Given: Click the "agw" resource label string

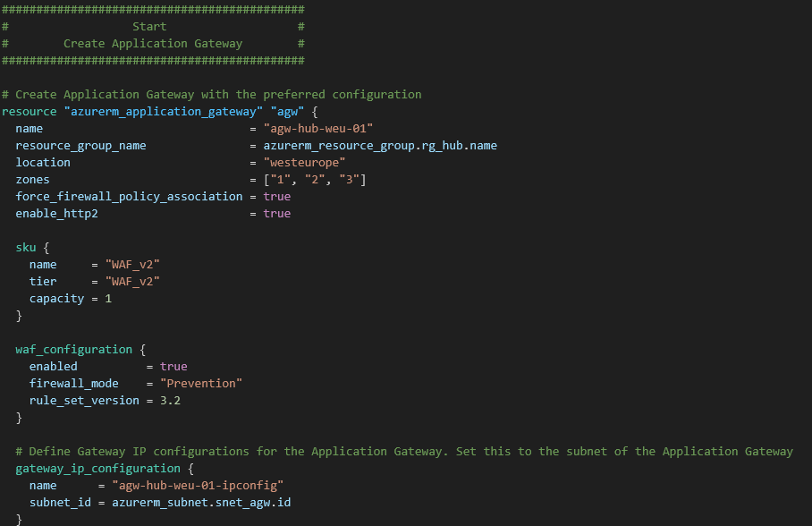Looking at the screenshot, I should pos(287,111).
